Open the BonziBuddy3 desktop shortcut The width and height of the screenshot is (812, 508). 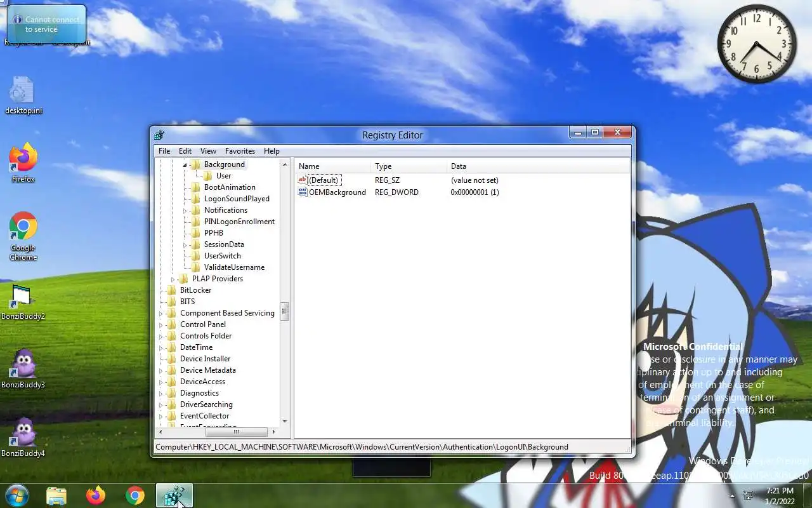coord(23,369)
